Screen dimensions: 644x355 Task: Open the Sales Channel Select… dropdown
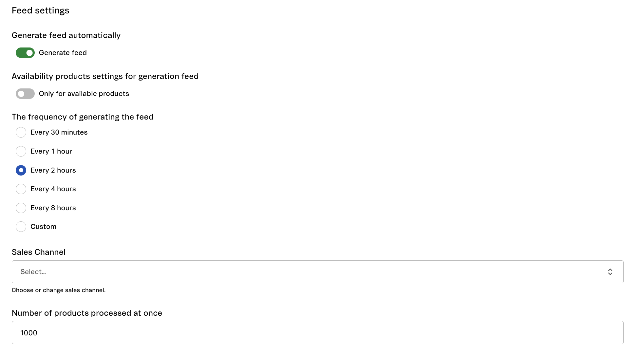click(x=317, y=272)
